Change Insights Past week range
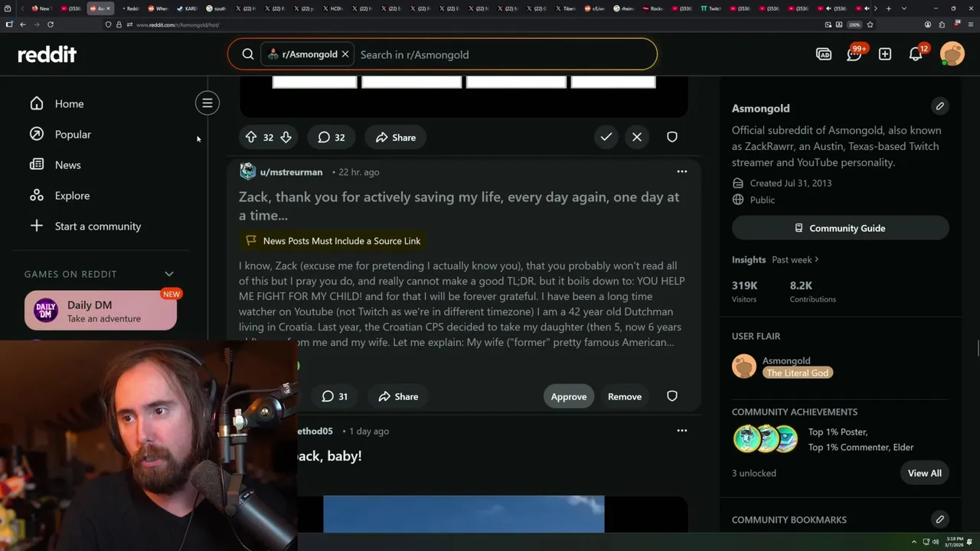This screenshot has width=980, height=551. tap(795, 259)
